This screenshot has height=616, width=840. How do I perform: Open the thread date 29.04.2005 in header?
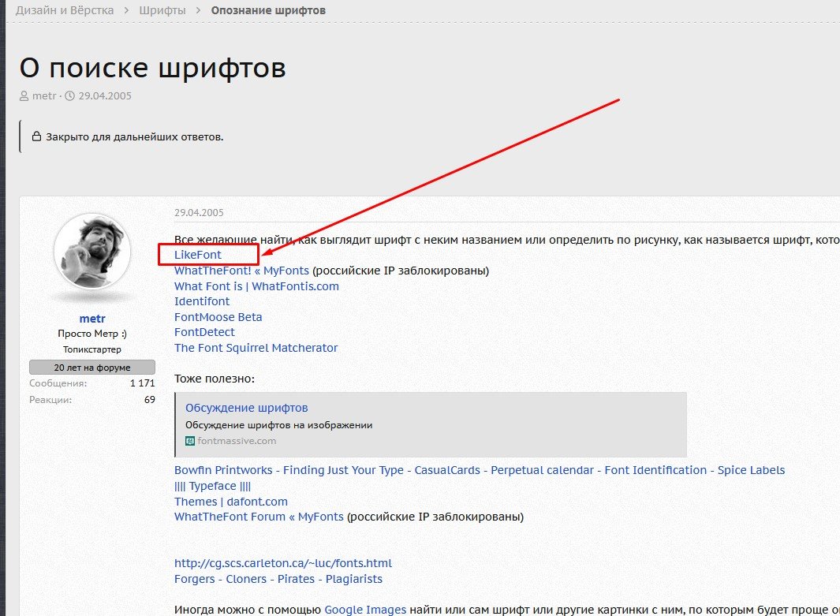click(104, 96)
